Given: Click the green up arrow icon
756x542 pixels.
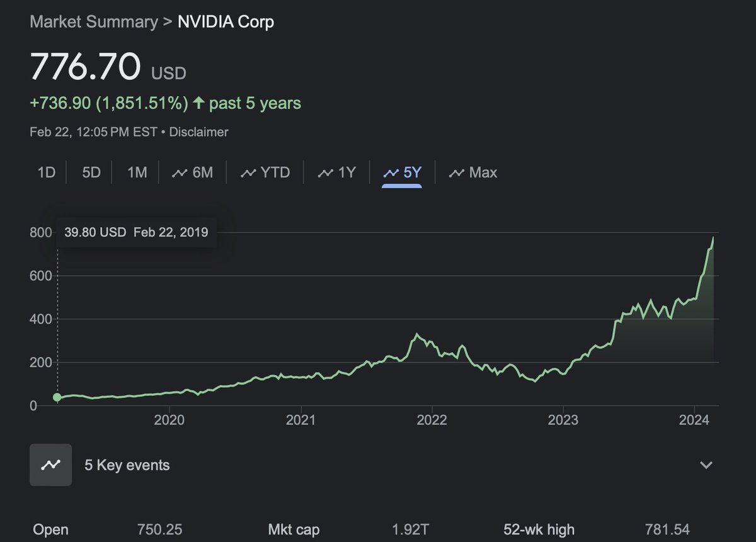Looking at the screenshot, I should pyautogui.click(x=198, y=103).
